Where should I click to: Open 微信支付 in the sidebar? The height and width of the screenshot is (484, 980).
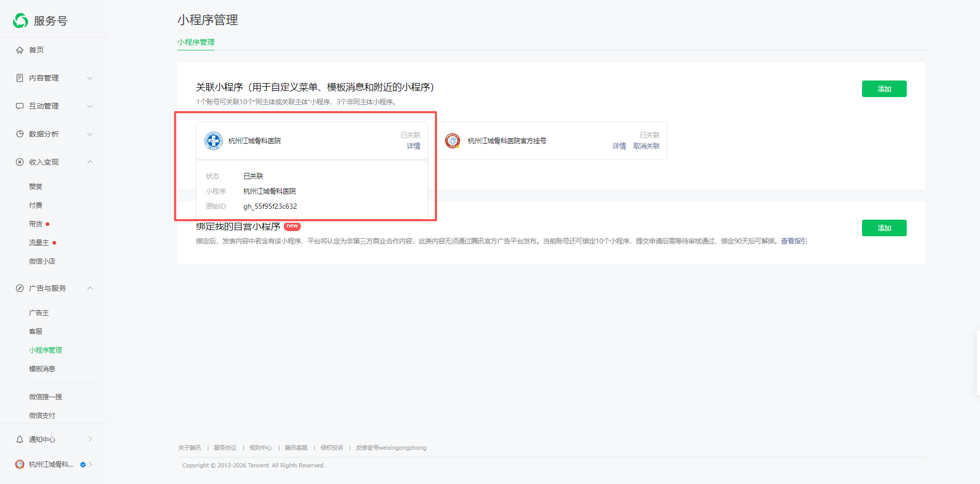[x=42, y=415]
